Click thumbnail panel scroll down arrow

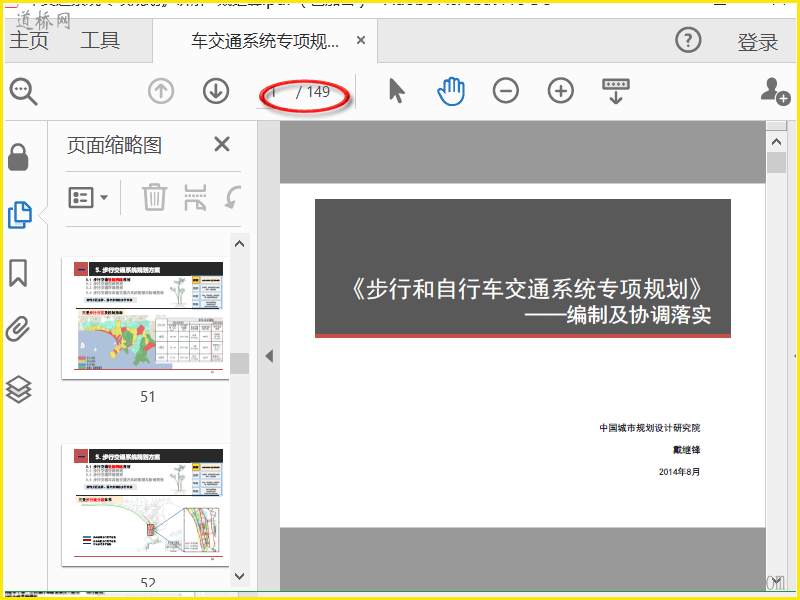(x=239, y=576)
